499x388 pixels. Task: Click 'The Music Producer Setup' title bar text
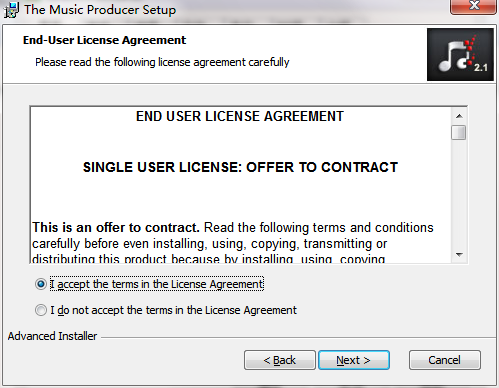(x=100, y=9)
